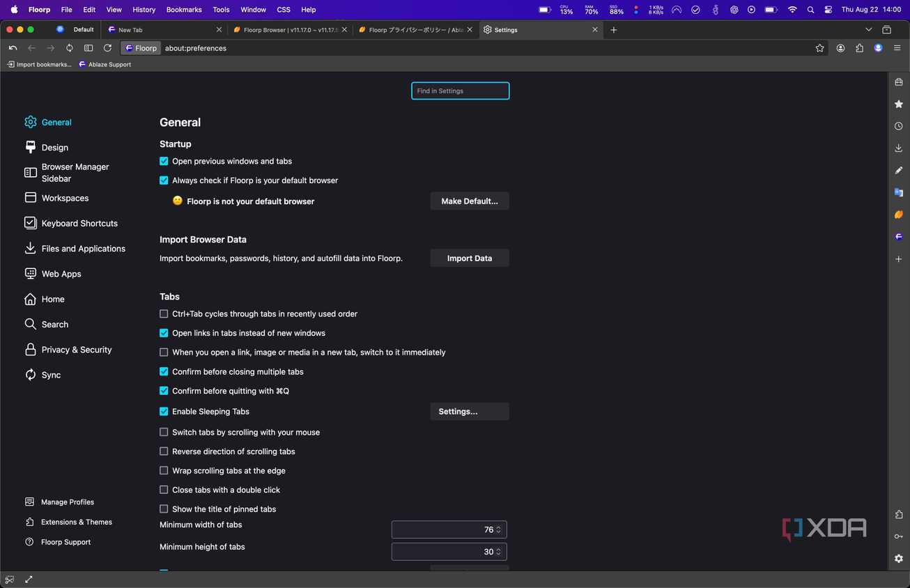Open the tab manager icon in tab bar
This screenshot has height=588, width=910.
tap(886, 30)
